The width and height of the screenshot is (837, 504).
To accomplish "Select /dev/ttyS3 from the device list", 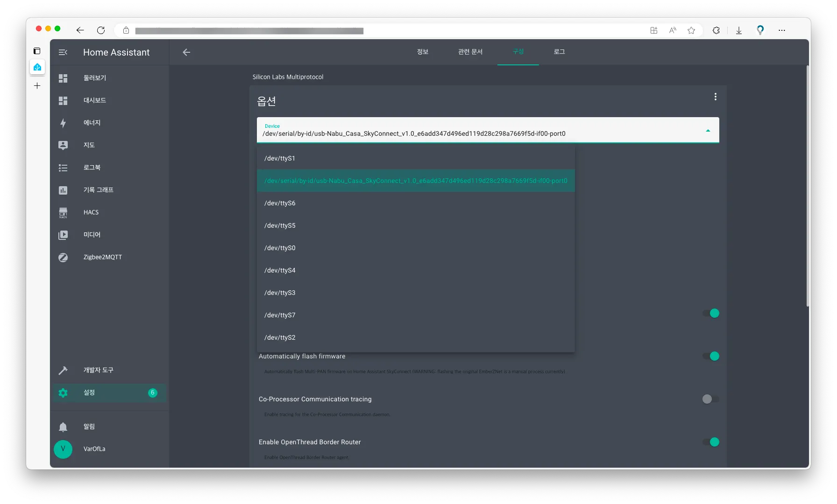I will [416, 293].
